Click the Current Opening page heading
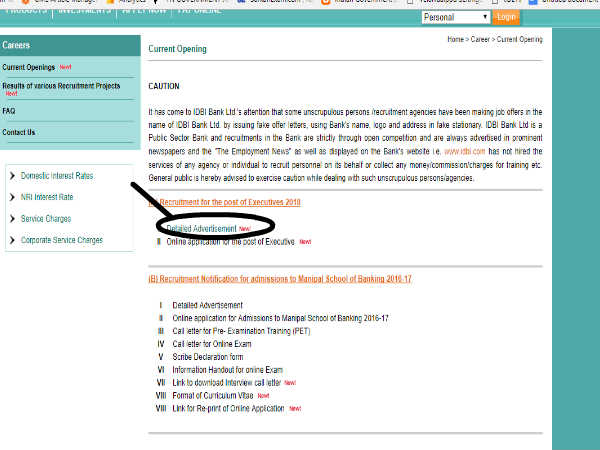 (x=178, y=49)
